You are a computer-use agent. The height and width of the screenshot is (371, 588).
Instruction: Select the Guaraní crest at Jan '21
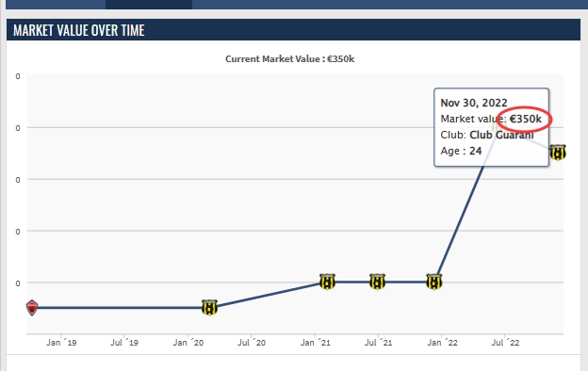(327, 282)
